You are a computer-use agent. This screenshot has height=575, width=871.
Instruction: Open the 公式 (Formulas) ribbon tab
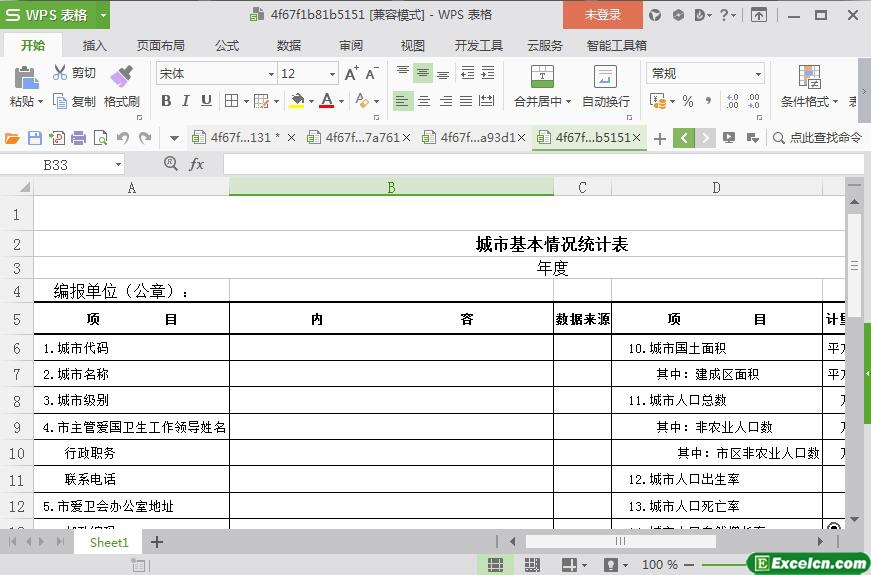[227, 45]
